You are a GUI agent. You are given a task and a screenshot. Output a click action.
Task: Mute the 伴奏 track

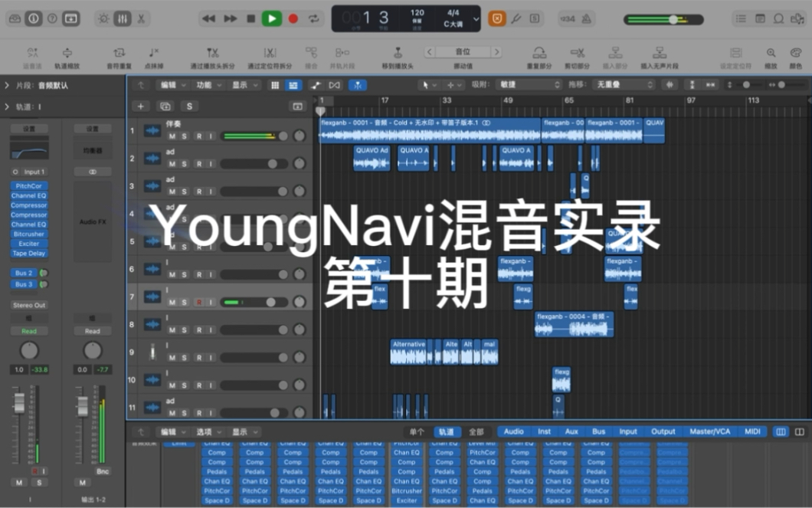pyautogui.click(x=172, y=136)
